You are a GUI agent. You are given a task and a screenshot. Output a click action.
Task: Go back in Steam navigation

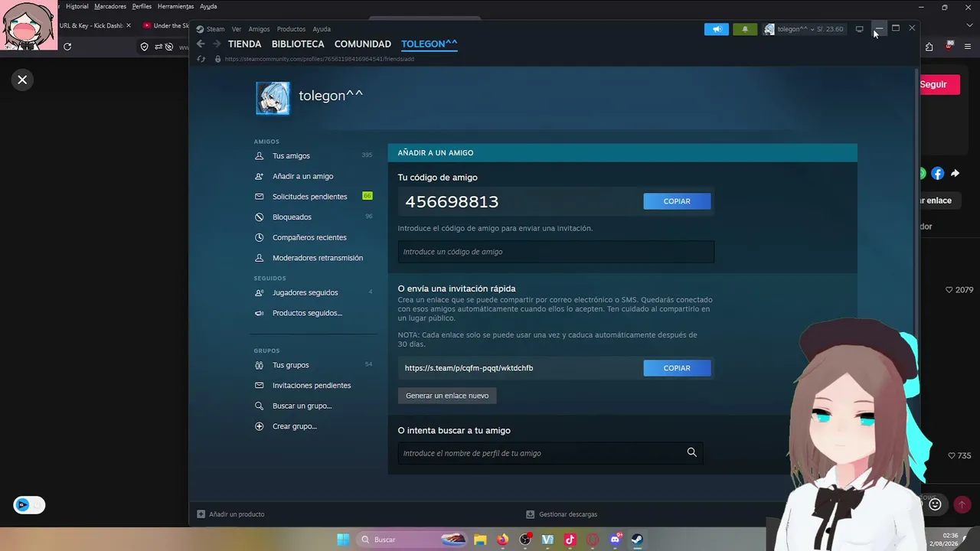point(201,44)
